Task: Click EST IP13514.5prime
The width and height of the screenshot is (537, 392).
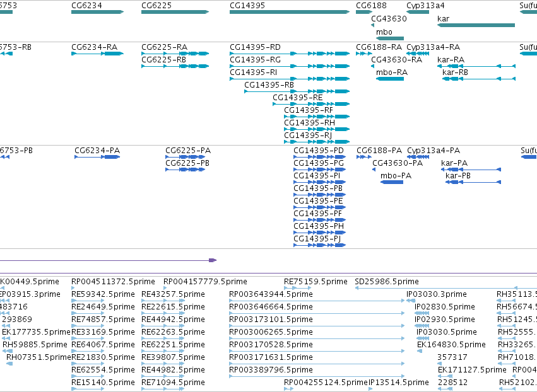Action: 399,383
